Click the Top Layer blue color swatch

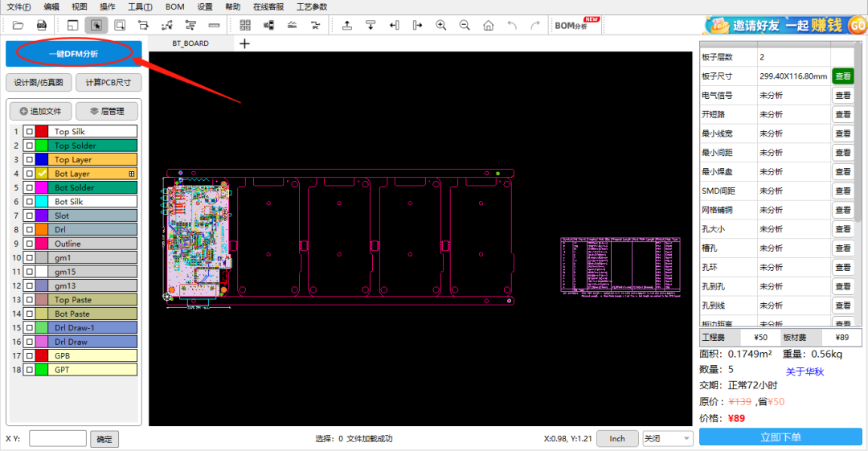point(42,160)
